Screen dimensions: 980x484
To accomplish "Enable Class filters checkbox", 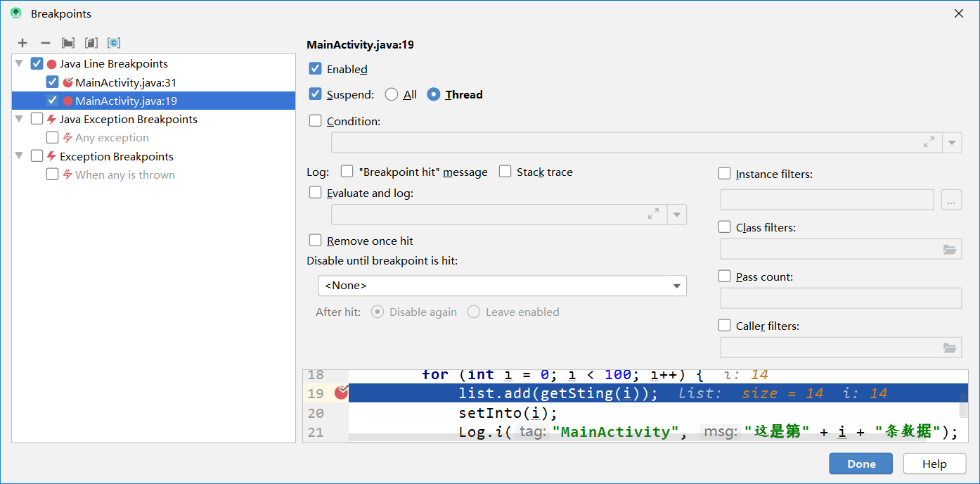I will 725,227.
